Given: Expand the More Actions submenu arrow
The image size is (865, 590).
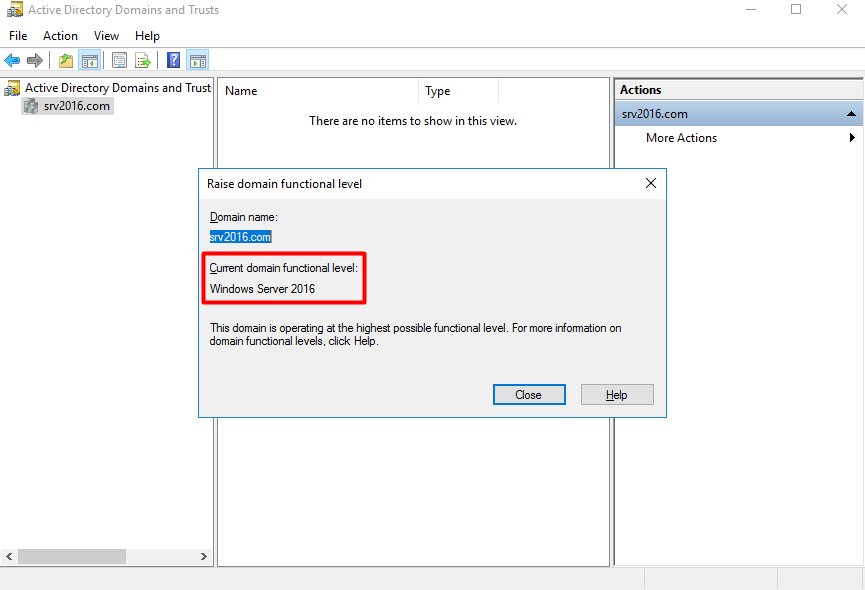Looking at the screenshot, I should (x=852, y=138).
